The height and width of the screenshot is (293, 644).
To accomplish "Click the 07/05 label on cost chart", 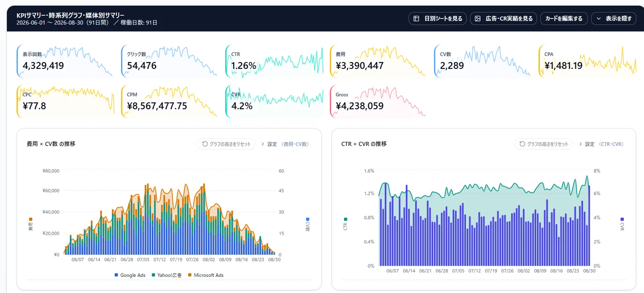I will 144,259.
